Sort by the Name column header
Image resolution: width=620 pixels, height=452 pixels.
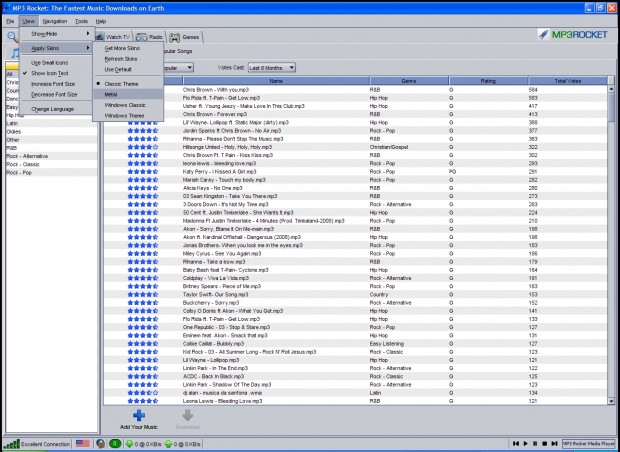point(276,81)
